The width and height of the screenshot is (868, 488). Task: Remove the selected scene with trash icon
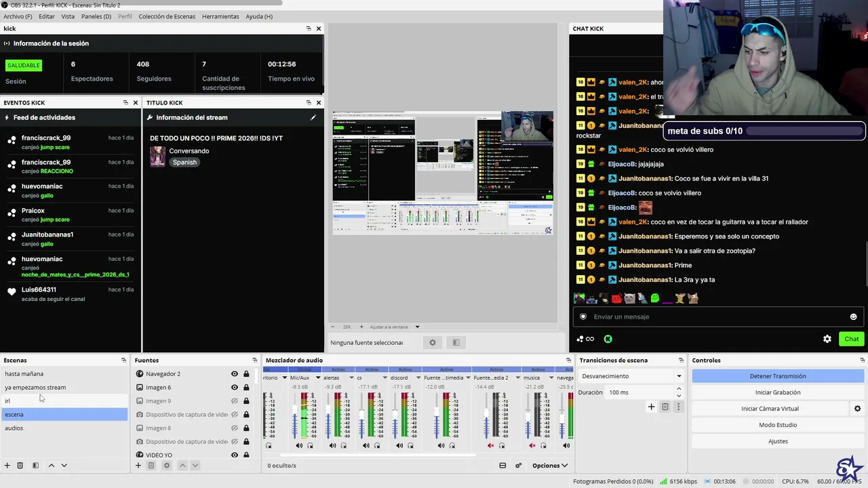click(x=20, y=466)
